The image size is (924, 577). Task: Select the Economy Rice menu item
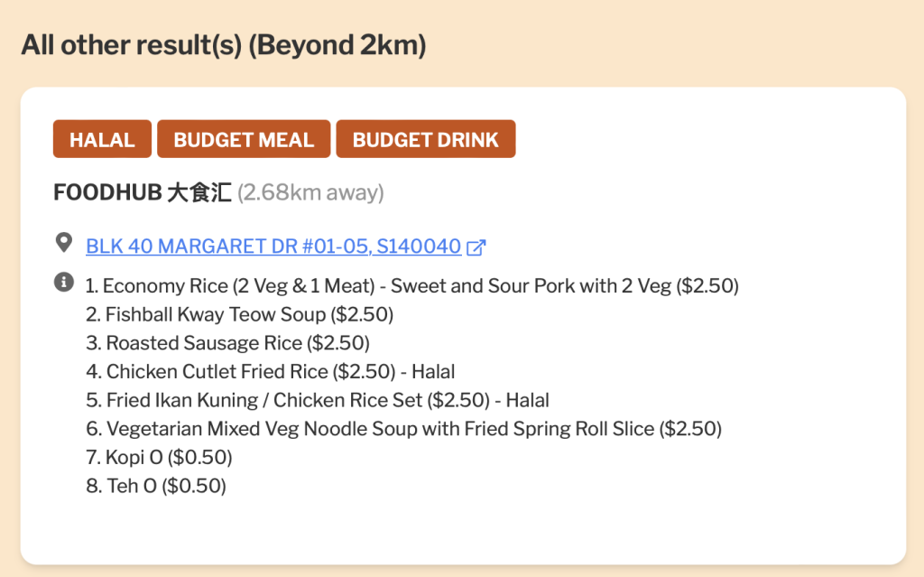(411, 286)
